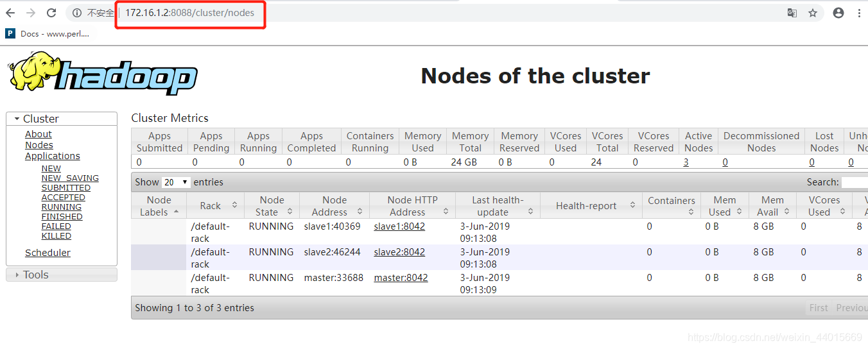Sort by VCores Used column
This screenshot has height=349, width=868.
point(824,206)
